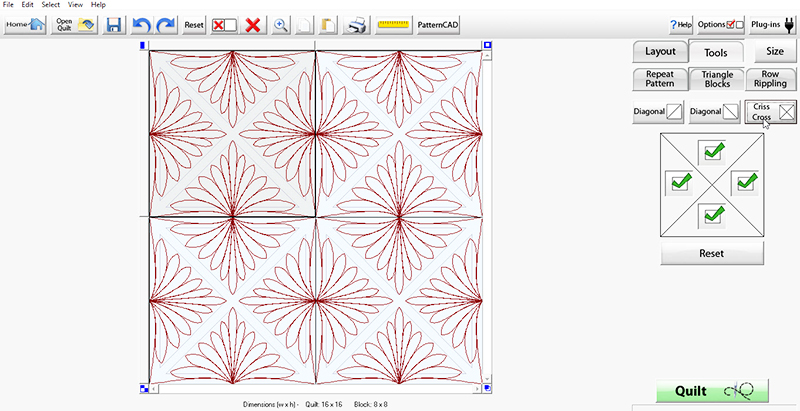800x411 pixels.
Task: Open a quilt with Open Quilt button
Action: (75, 24)
